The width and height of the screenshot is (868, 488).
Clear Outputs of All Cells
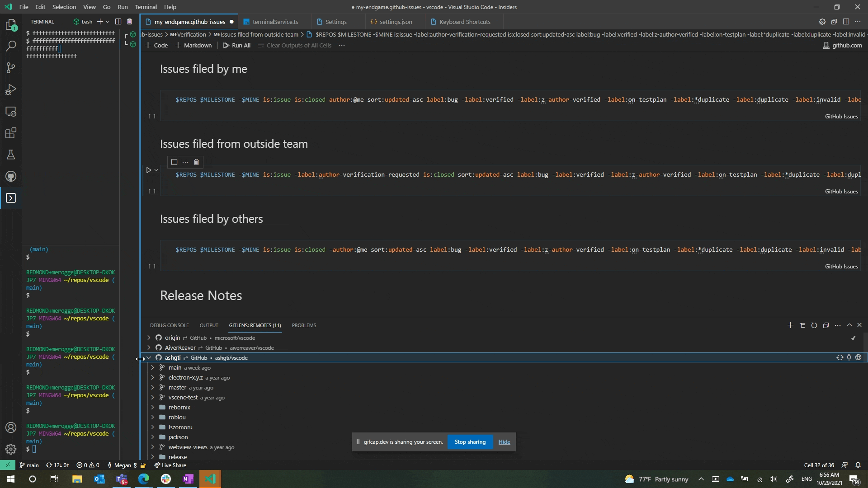pyautogui.click(x=299, y=45)
